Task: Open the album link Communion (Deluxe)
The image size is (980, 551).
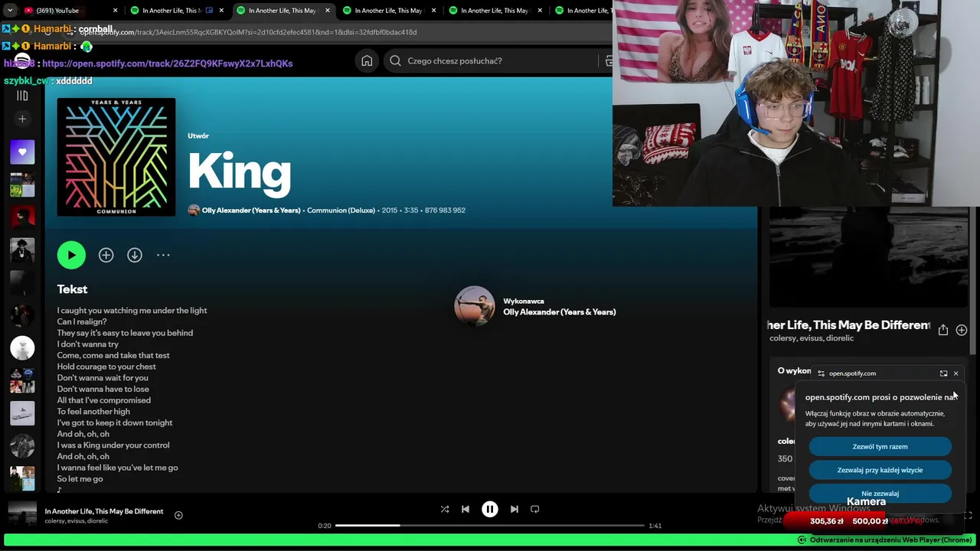Action: point(341,210)
